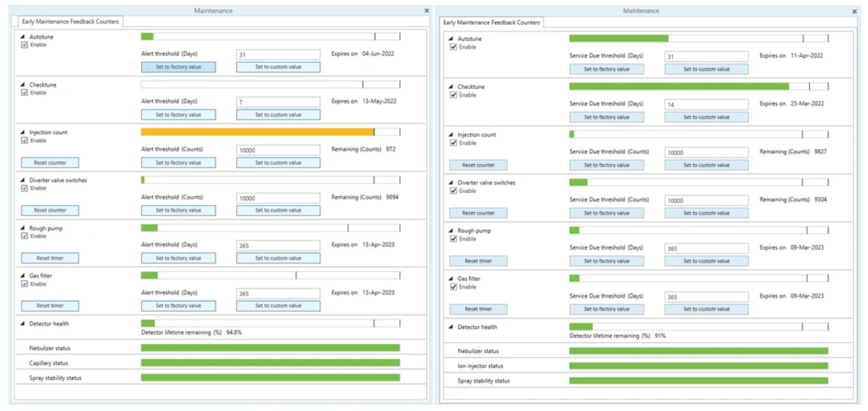This screenshot has height=411, width=868.
Task: Click Rough pump Service Due threshold field
Action: tap(707, 248)
